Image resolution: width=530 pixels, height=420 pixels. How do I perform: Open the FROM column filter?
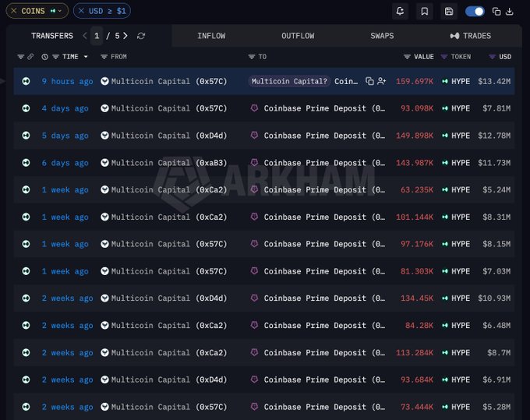click(x=104, y=56)
